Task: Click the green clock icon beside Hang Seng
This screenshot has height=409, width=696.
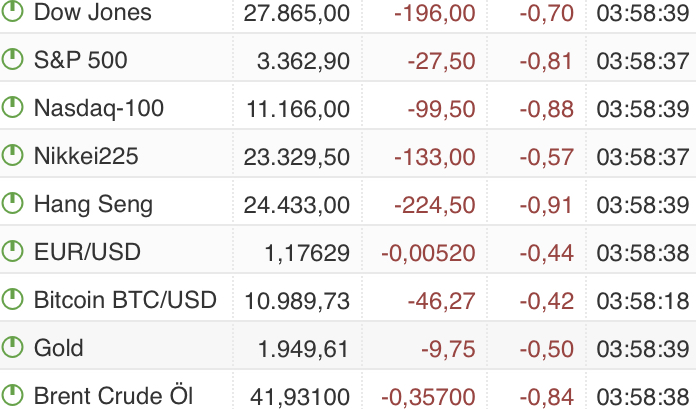Action: [x=12, y=203]
